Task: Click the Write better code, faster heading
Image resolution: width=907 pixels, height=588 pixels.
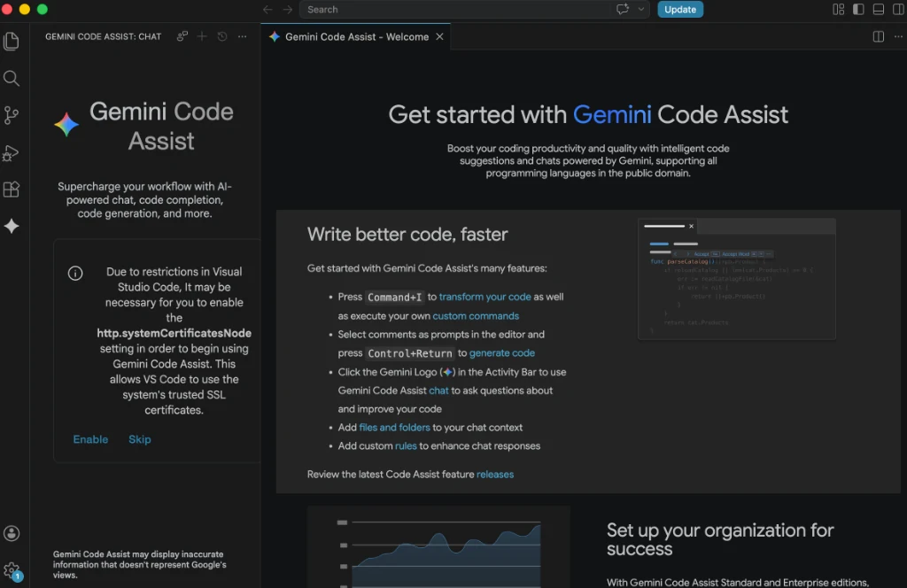Action: 407,234
